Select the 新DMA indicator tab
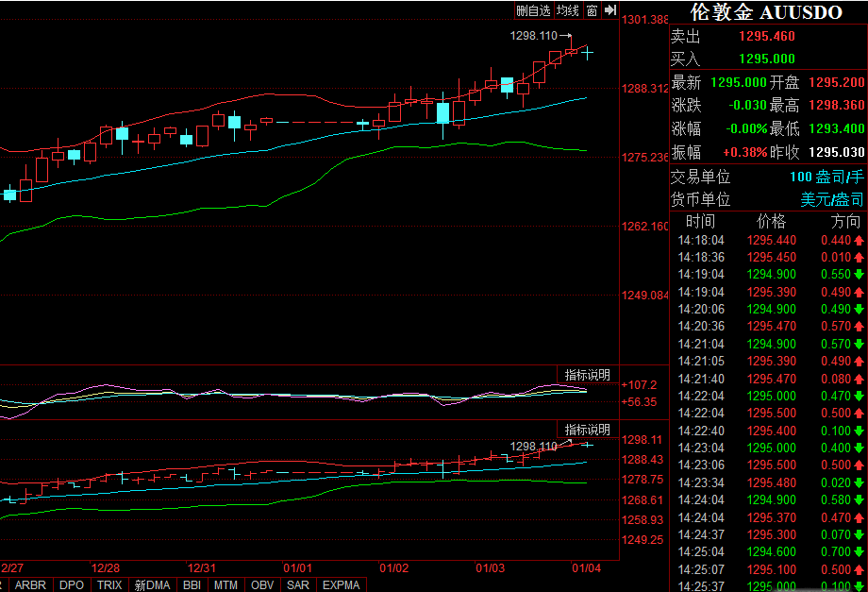This screenshot has width=868, height=592. tap(152, 584)
